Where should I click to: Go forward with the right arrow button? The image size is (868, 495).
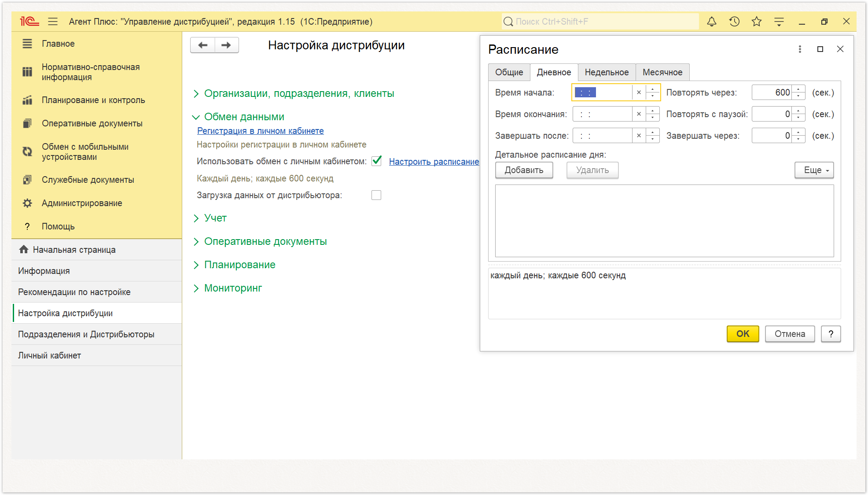[227, 45]
